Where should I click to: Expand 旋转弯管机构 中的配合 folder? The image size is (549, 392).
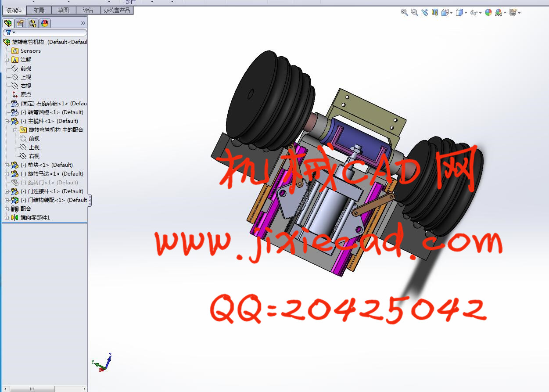click(15, 130)
